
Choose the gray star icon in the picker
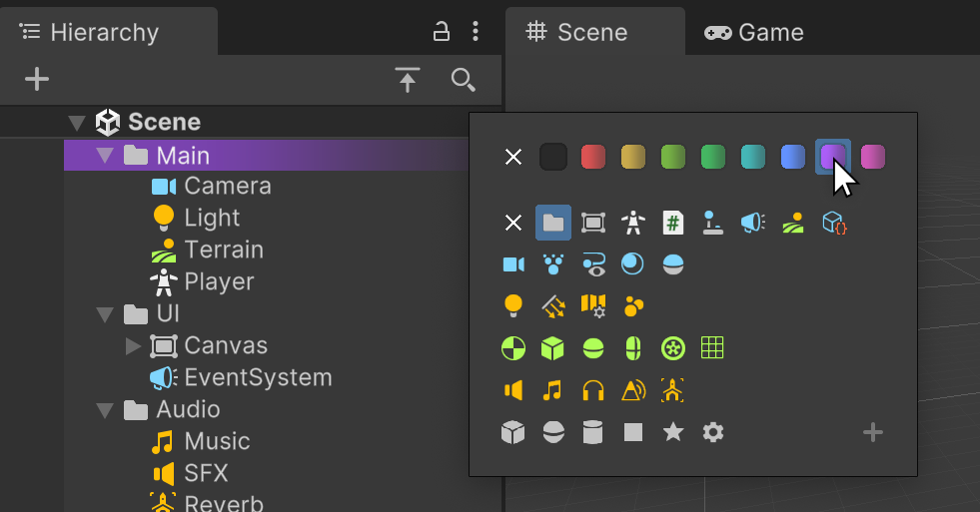(x=673, y=431)
